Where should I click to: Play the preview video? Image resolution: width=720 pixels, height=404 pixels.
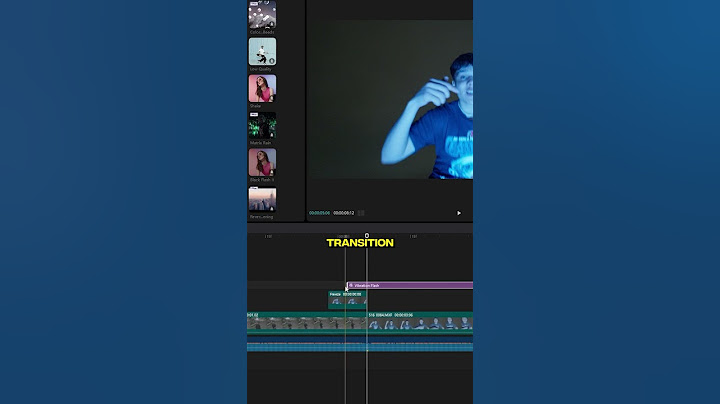point(458,213)
